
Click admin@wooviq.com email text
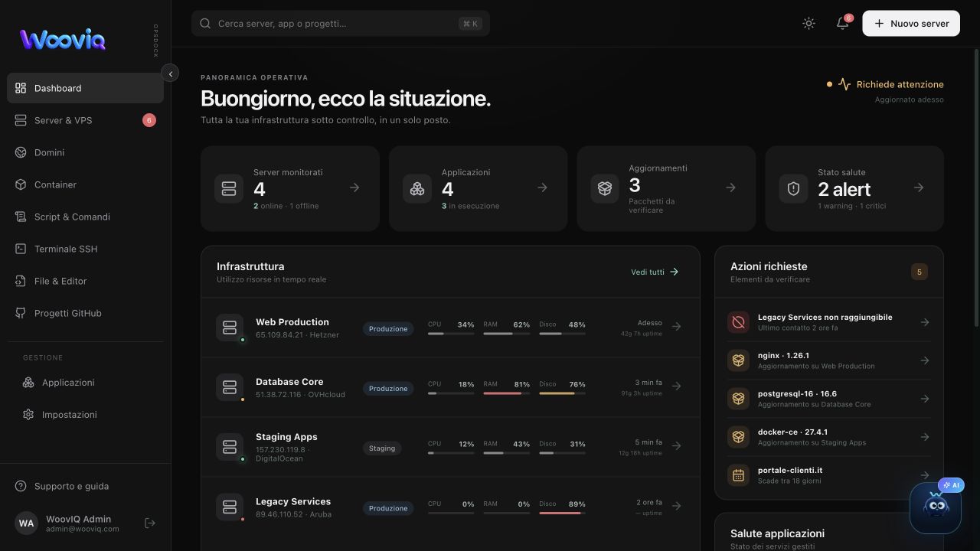(x=83, y=529)
